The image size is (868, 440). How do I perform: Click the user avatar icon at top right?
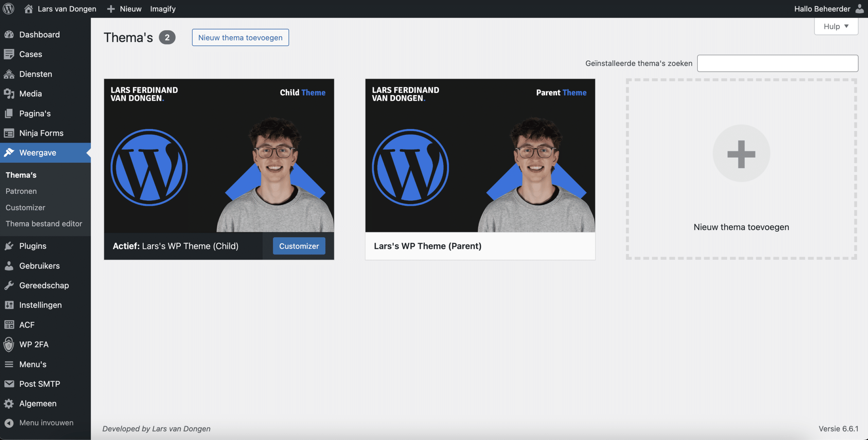[860, 9]
